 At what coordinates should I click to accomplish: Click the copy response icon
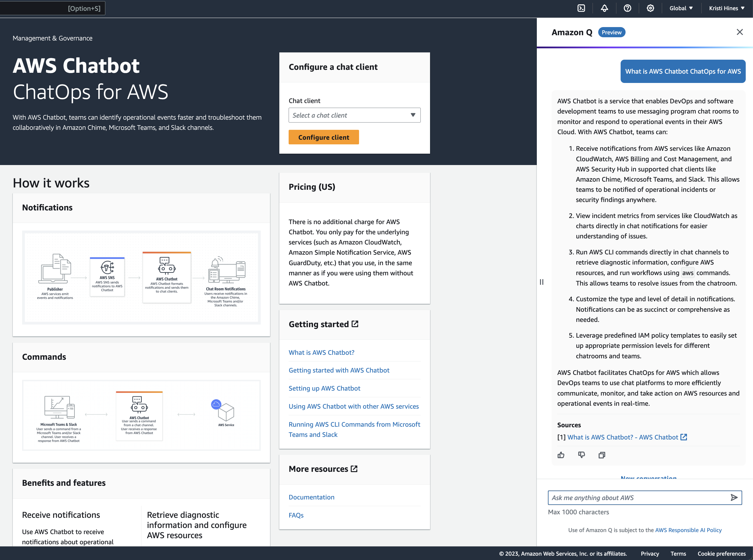tap(602, 455)
